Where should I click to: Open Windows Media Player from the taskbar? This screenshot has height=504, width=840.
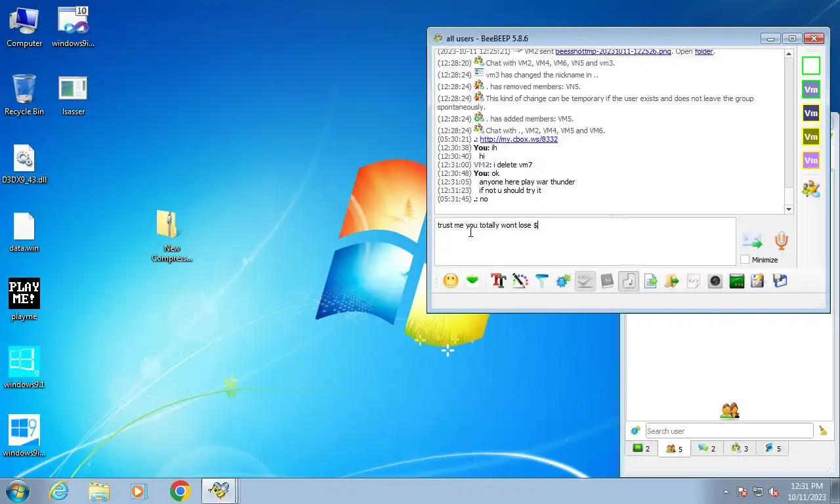139,491
